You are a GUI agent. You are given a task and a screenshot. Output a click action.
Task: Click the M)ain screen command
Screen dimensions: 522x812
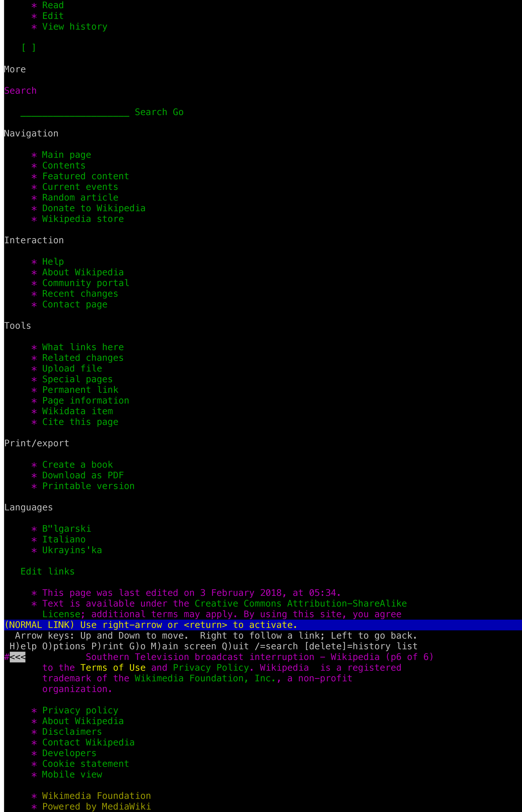tap(183, 646)
